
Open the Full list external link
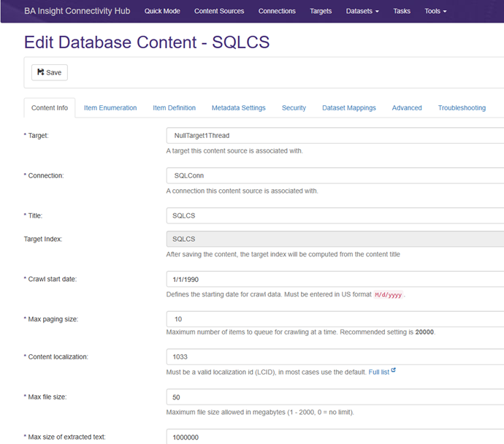click(x=381, y=372)
